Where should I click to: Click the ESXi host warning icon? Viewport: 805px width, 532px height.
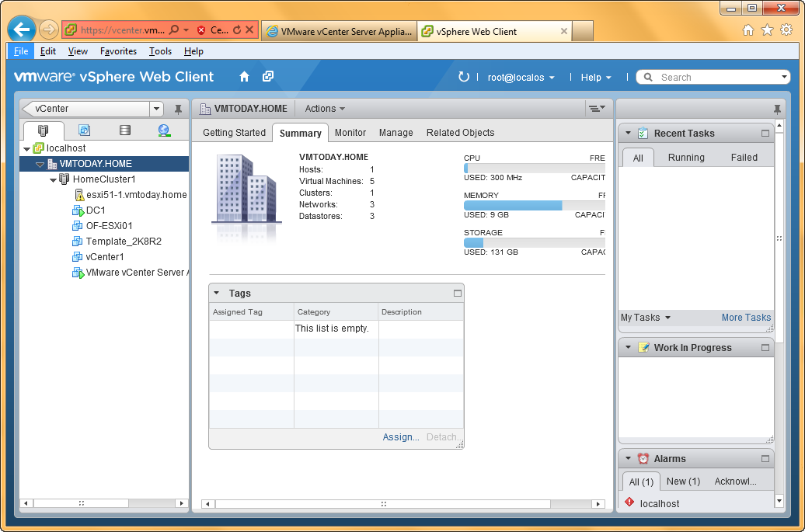pyautogui.click(x=79, y=195)
